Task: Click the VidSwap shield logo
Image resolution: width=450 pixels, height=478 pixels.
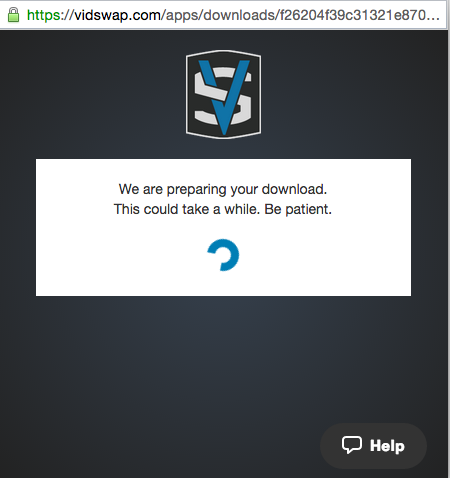Action: click(223, 94)
